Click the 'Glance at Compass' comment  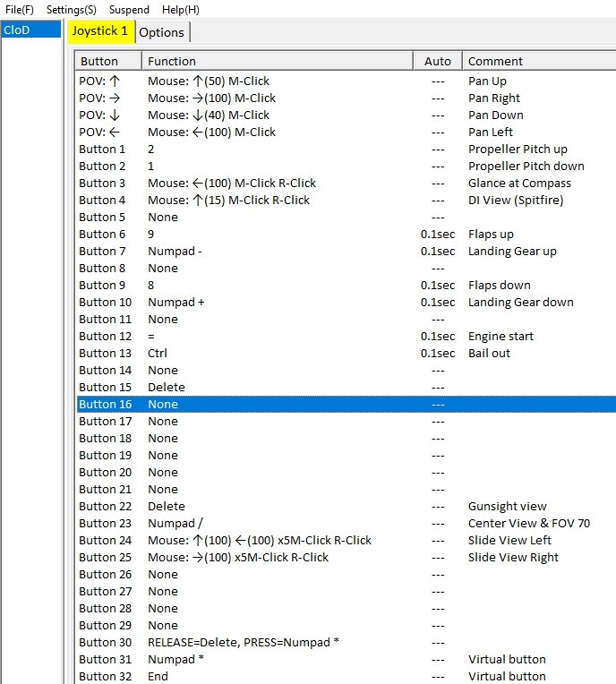coord(519,184)
